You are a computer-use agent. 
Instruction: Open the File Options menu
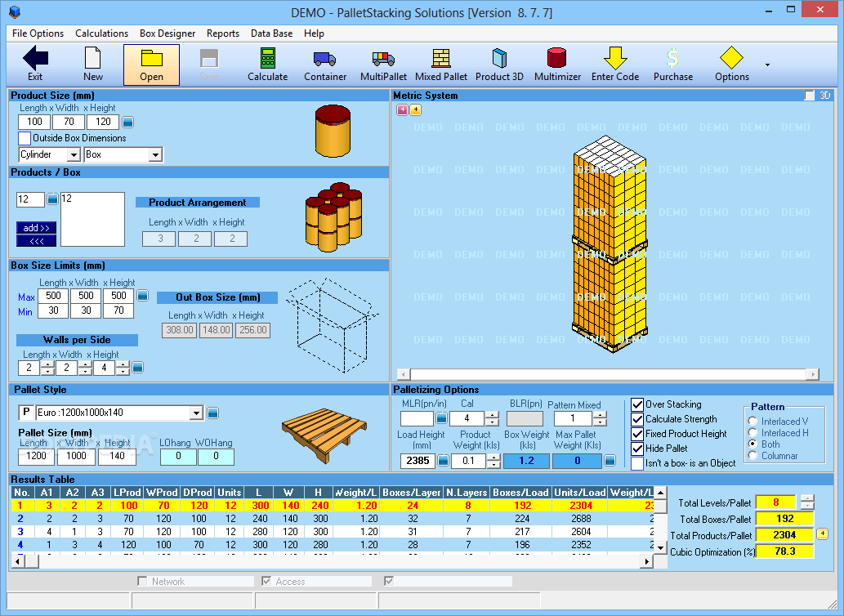[38, 33]
